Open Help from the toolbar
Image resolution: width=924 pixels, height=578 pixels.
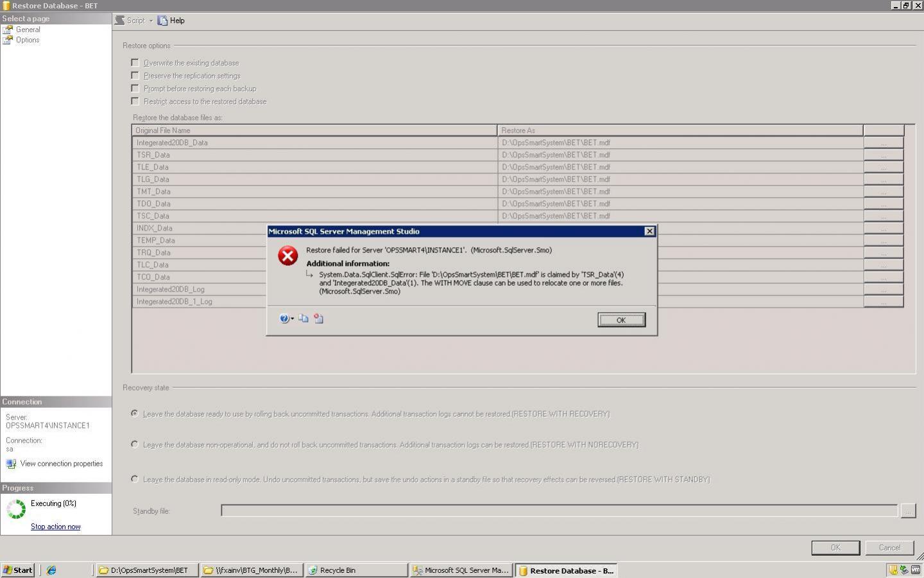point(171,21)
